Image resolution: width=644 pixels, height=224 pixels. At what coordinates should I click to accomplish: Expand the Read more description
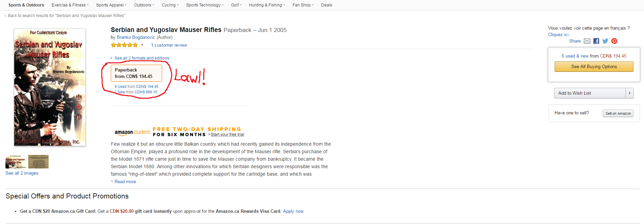125,182
